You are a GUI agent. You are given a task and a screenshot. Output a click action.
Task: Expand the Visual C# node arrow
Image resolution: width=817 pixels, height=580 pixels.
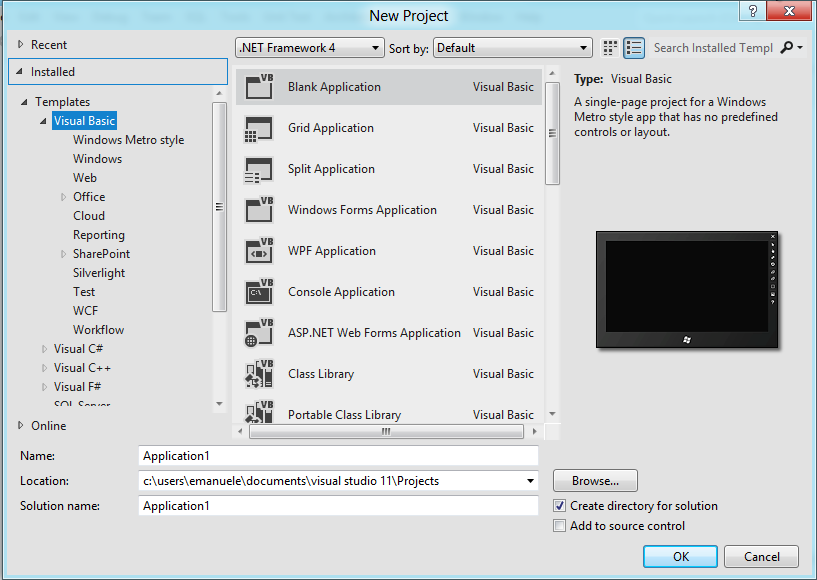44,349
